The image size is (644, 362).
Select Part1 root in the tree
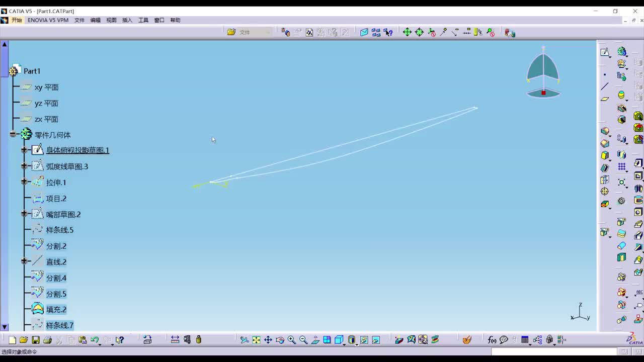pyautogui.click(x=32, y=71)
